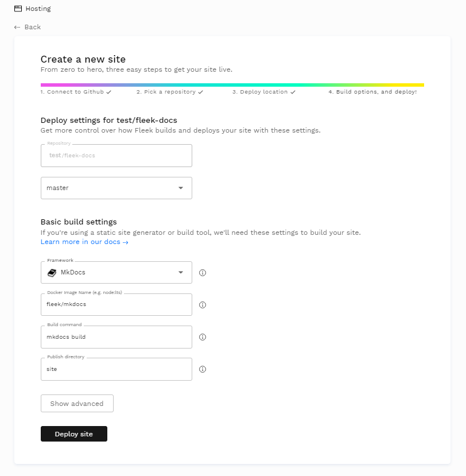This screenshot has height=476, width=466.
Task: Click info icon next to Framework field
Action: [202, 273]
